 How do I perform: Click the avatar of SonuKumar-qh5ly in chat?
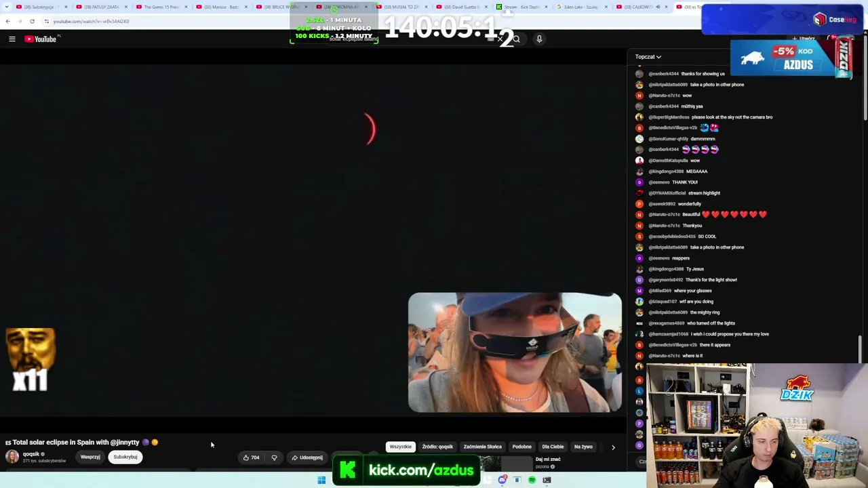[639, 139]
